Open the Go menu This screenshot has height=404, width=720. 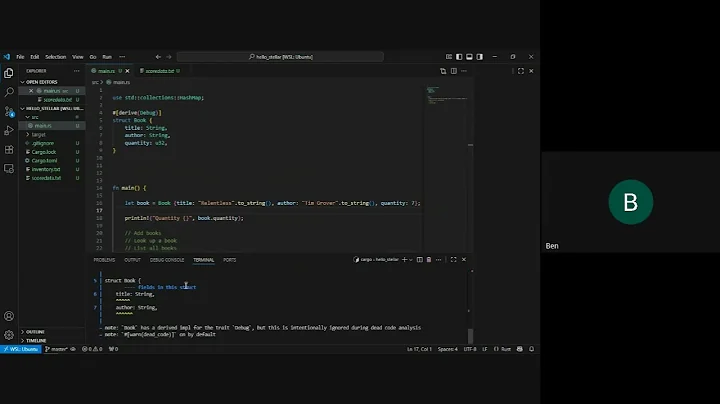(x=93, y=57)
